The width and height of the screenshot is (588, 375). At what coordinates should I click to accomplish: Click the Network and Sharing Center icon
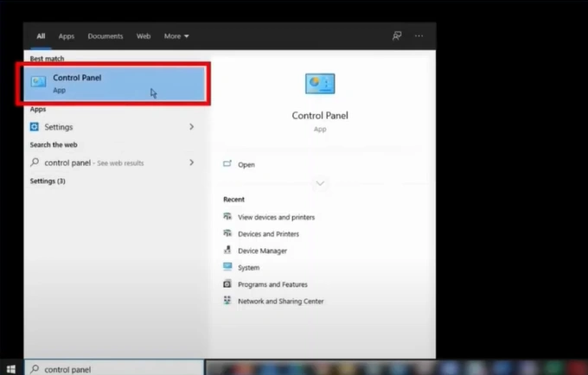pos(227,301)
